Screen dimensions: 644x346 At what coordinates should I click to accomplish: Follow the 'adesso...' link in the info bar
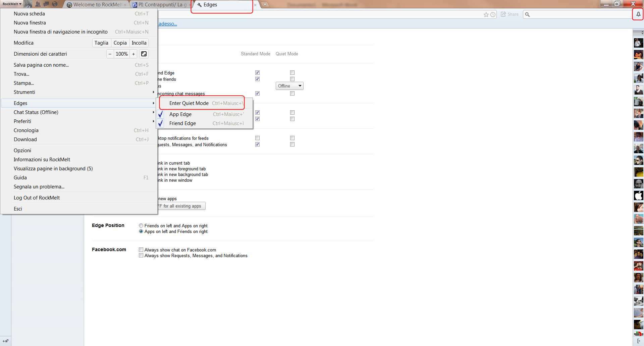pos(167,24)
